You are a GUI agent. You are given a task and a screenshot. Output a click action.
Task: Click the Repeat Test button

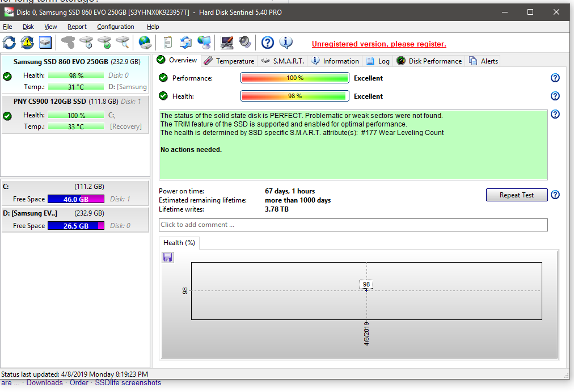click(x=517, y=195)
